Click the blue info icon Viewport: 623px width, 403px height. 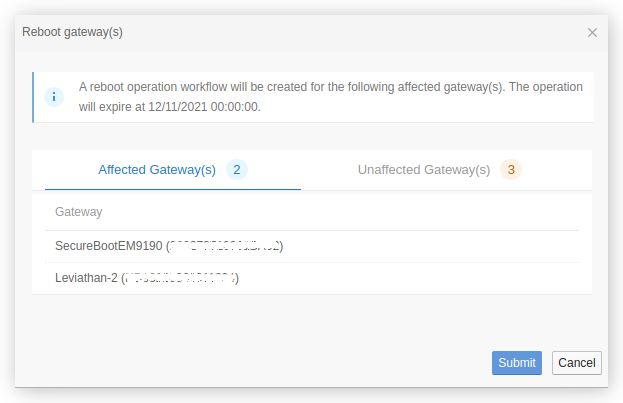tap(54, 97)
